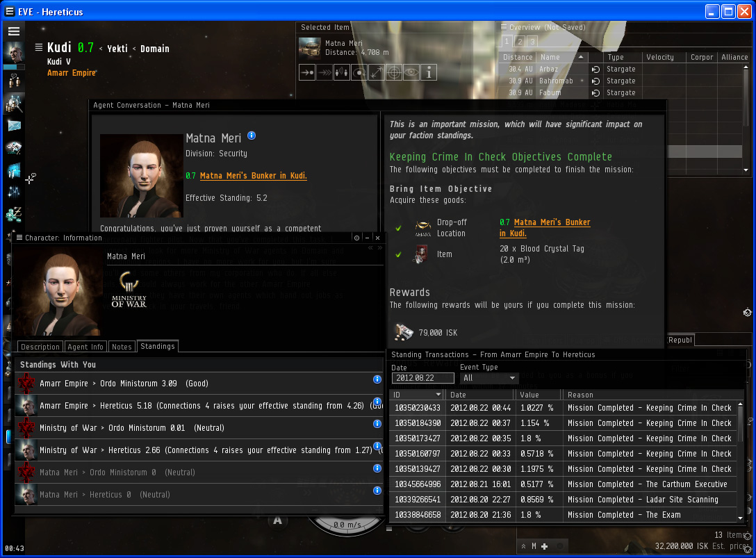Select transaction row The Exam
The width and height of the screenshot is (756, 558).
(x=563, y=515)
